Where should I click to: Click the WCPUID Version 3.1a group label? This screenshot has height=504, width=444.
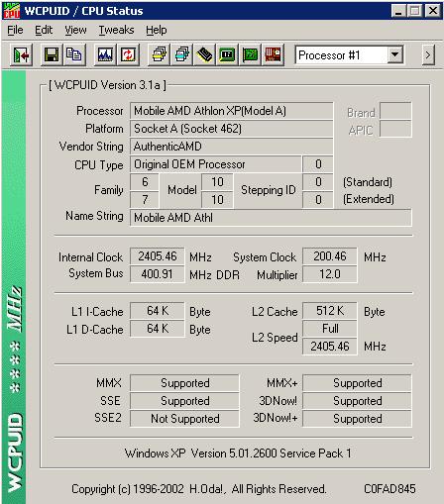[x=107, y=85]
